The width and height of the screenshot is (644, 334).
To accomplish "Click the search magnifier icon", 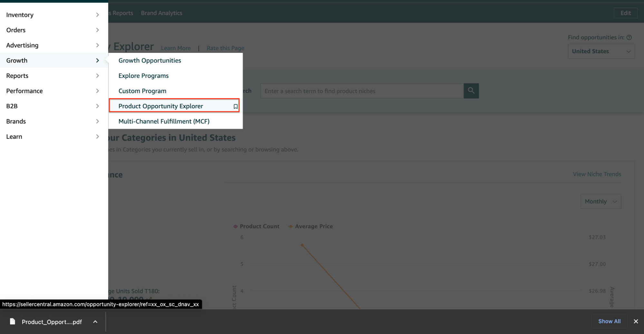I will click(x=471, y=91).
